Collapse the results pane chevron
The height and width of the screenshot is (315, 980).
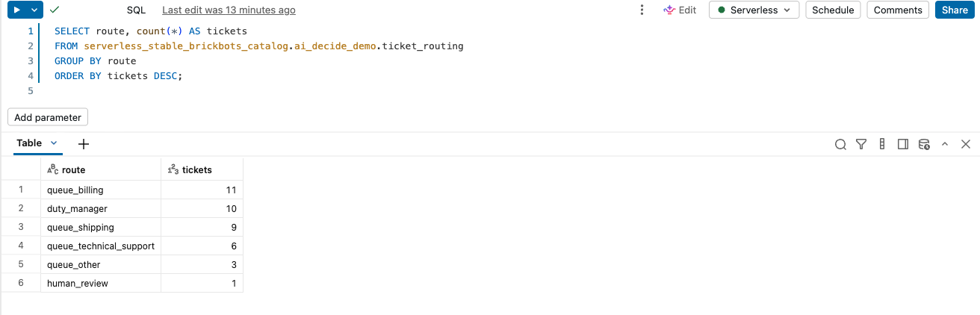point(945,144)
